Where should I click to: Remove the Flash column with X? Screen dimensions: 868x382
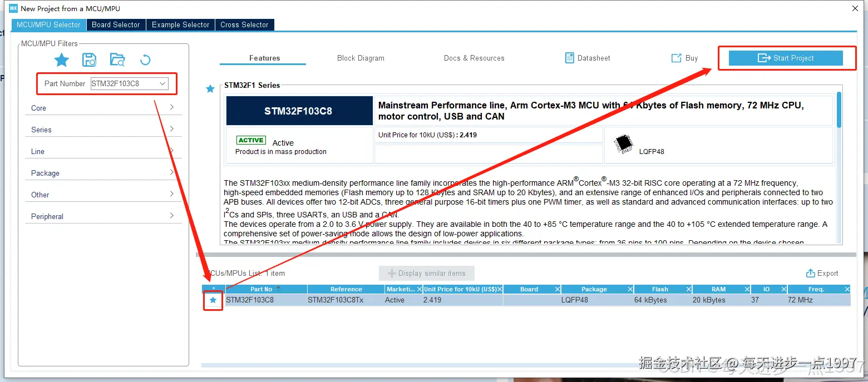click(689, 289)
